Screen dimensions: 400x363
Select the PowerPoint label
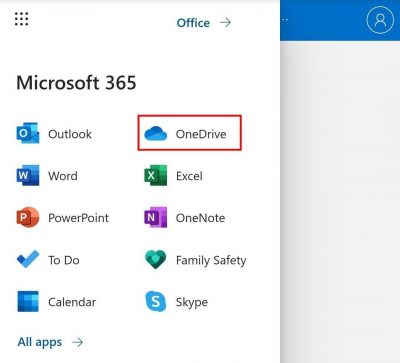(x=78, y=218)
